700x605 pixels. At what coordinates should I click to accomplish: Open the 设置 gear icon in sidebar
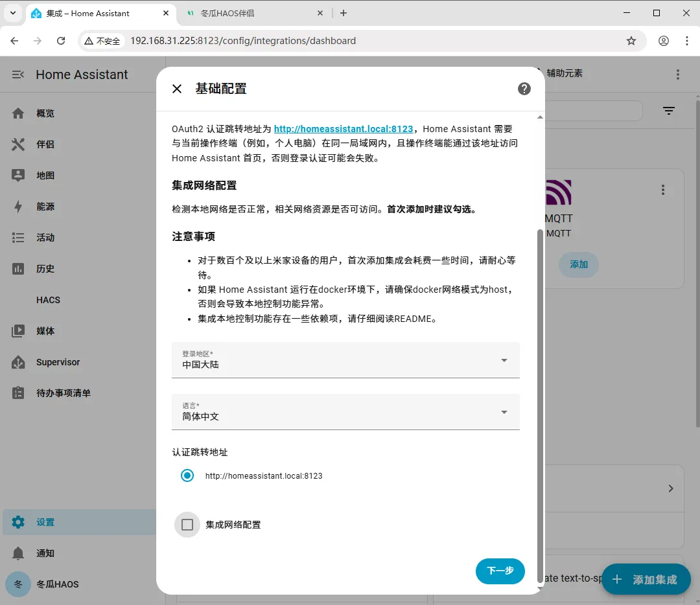pyautogui.click(x=18, y=522)
